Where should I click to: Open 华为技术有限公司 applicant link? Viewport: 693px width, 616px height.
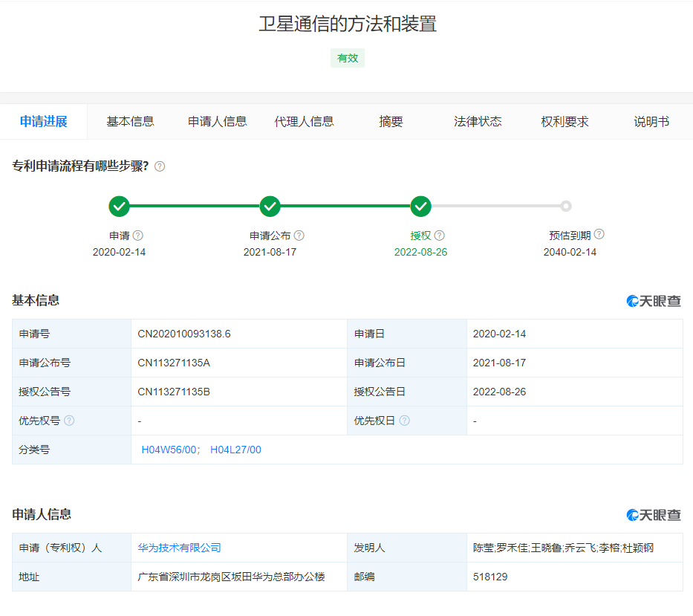(179, 548)
